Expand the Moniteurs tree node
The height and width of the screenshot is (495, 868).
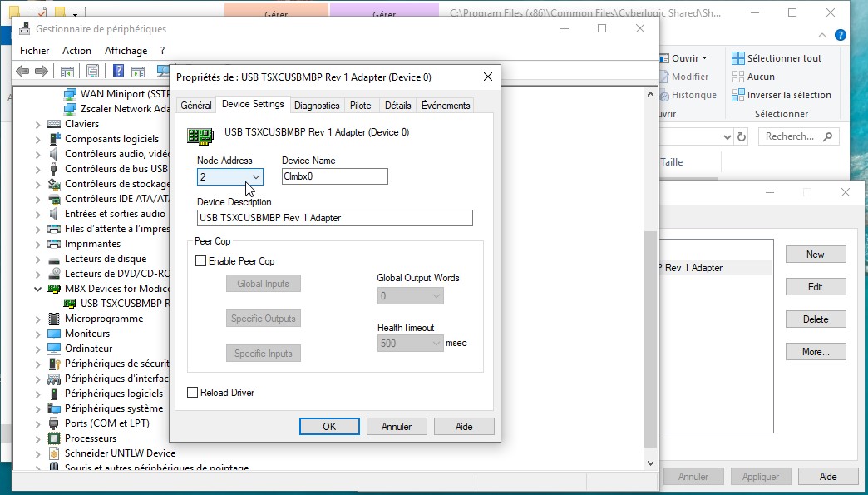pyautogui.click(x=37, y=334)
